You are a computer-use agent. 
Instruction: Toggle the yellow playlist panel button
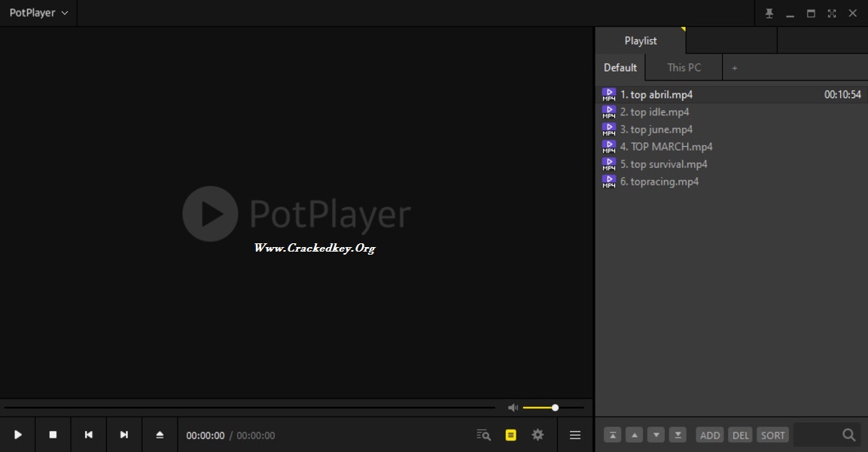pyautogui.click(x=511, y=435)
